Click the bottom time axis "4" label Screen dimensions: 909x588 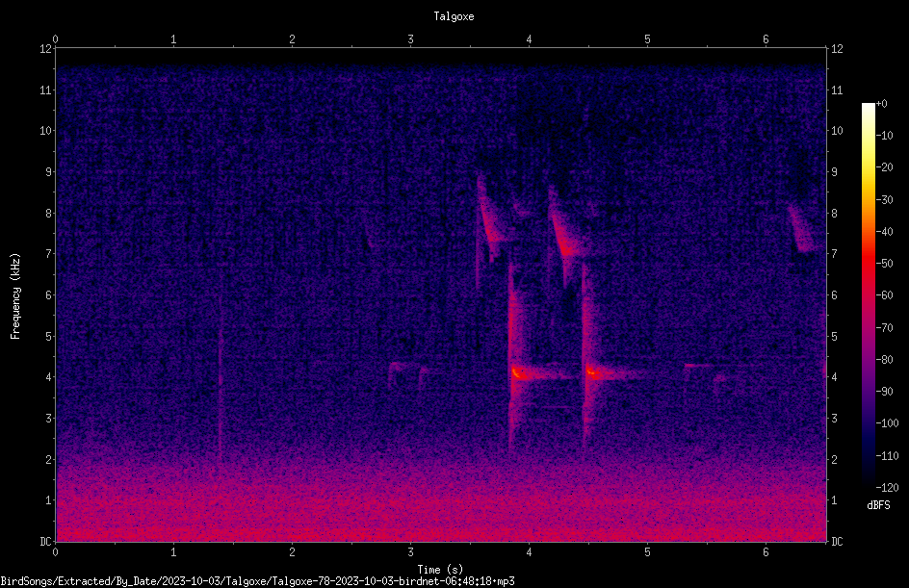[529, 552]
